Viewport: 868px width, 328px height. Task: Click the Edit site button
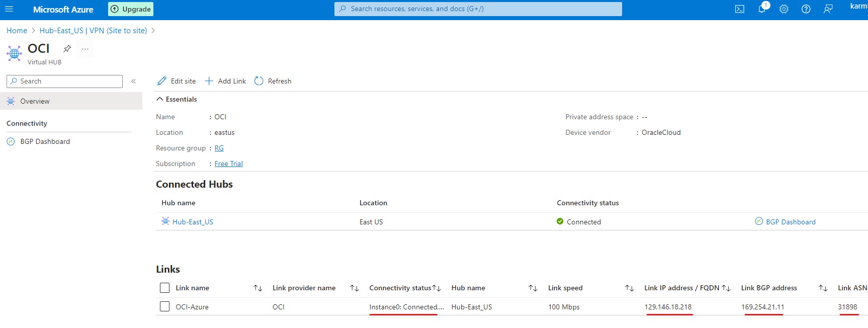click(177, 81)
